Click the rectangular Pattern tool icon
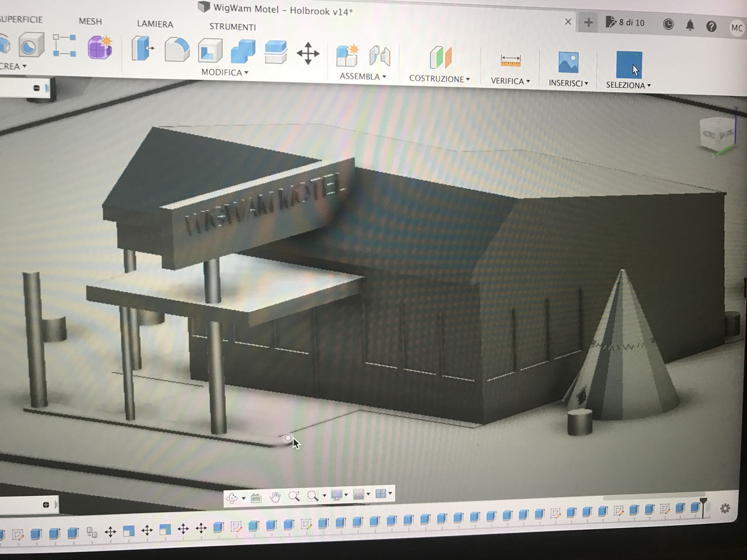 tap(64, 45)
